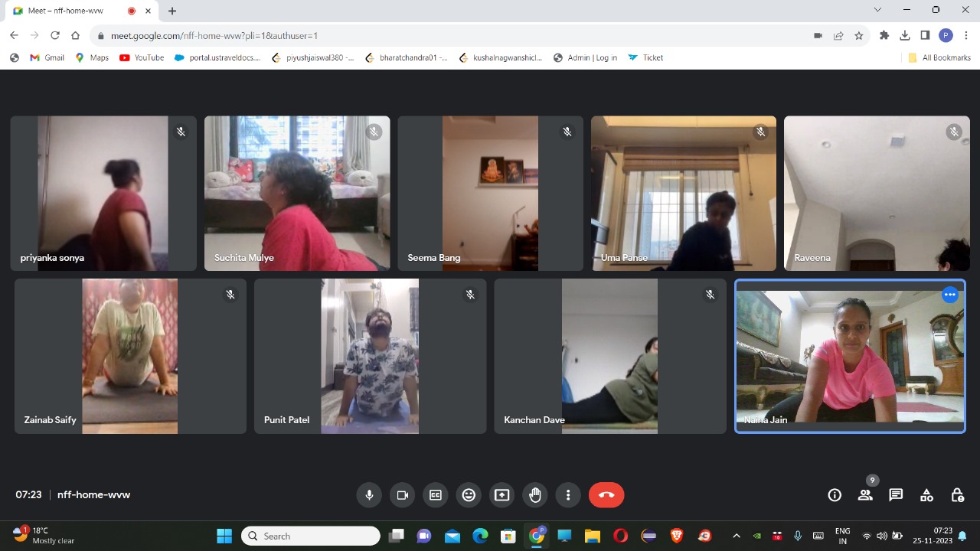The height and width of the screenshot is (551, 980).
Task: Click the Present now screen-share icon
Action: click(501, 495)
